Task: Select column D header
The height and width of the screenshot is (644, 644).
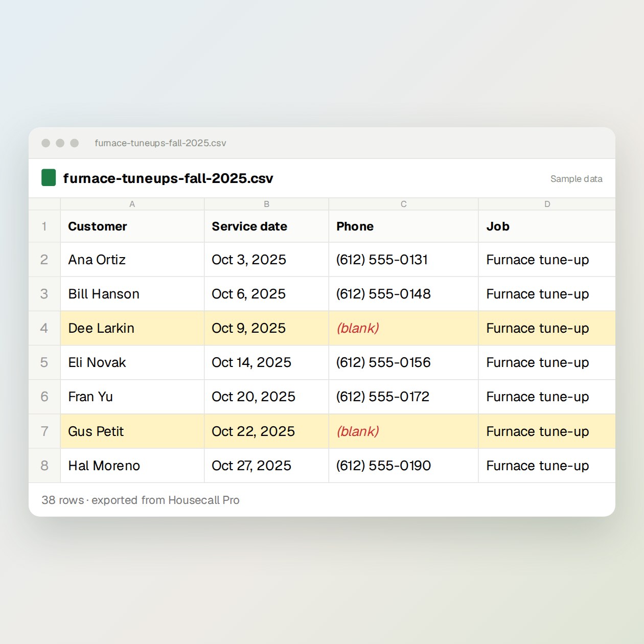Action: point(547,204)
